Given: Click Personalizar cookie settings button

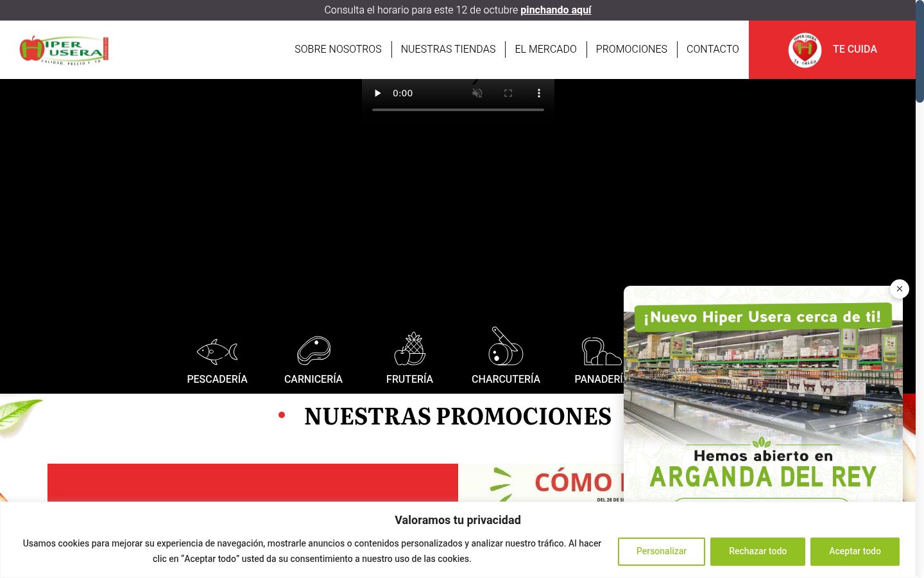Looking at the screenshot, I should (x=662, y=551).
